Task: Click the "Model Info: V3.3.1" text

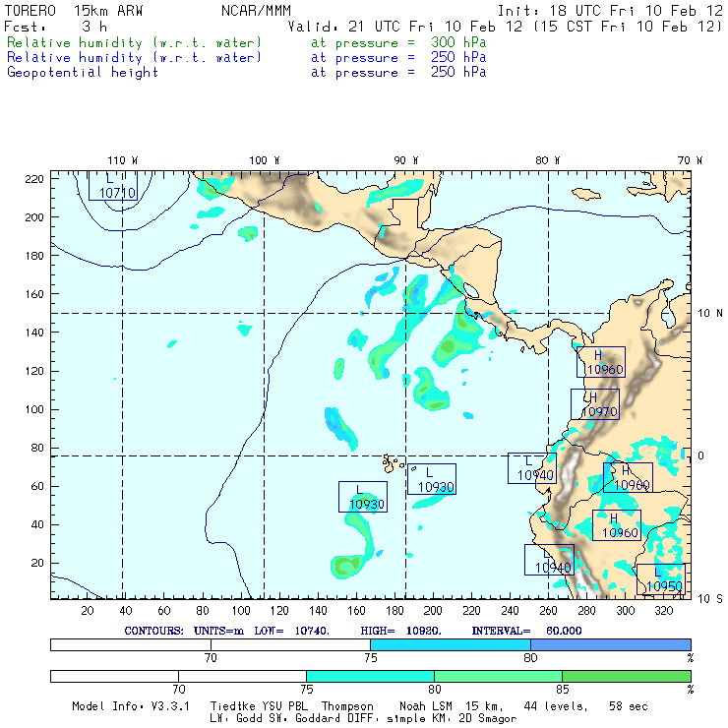Action: (131, 706)
